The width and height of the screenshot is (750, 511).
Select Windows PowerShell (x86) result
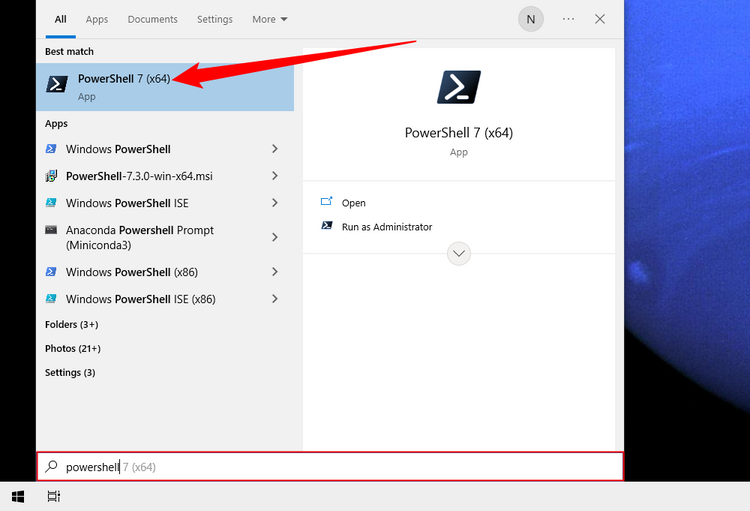coord(165,272)
